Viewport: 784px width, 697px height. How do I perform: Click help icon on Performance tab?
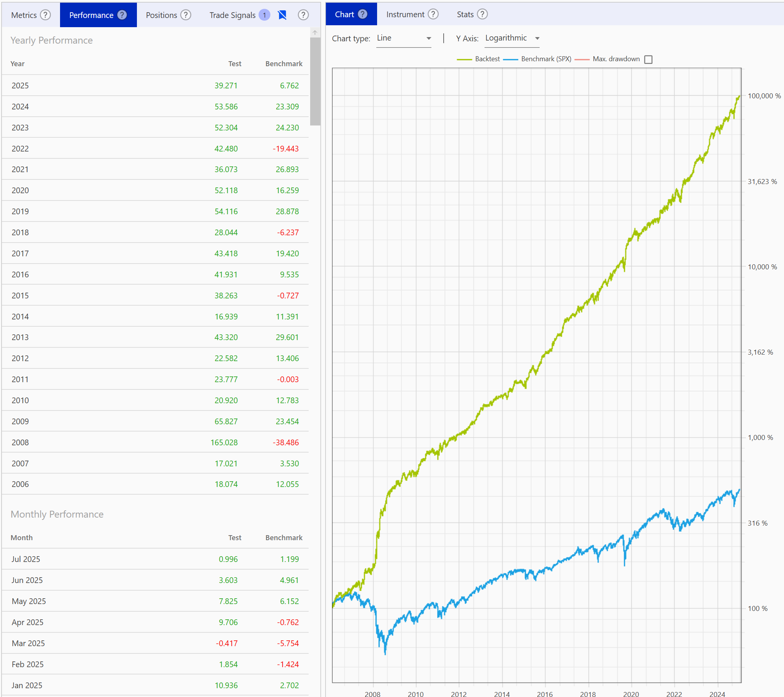coord(122,15)
